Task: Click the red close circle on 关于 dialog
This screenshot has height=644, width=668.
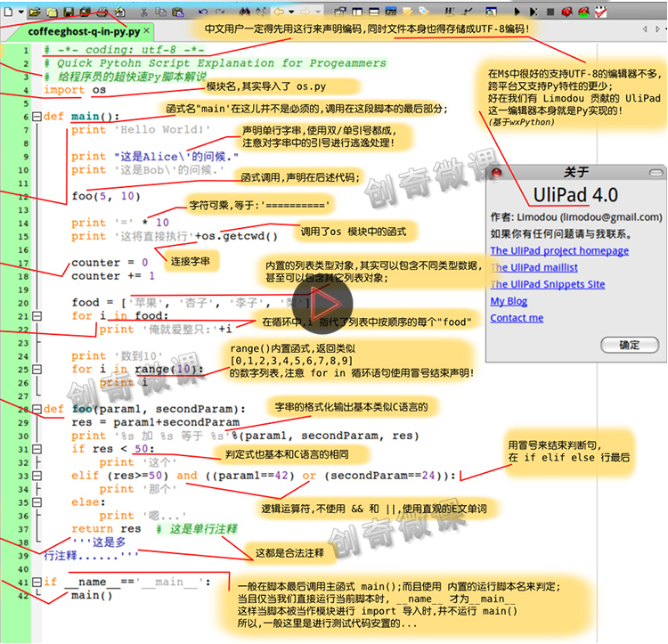Action: tap(497, 173)
